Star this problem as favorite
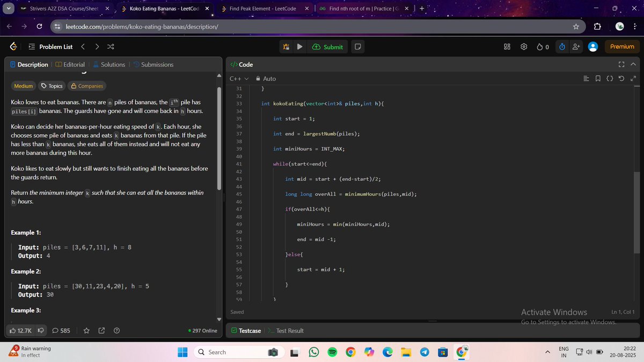644x362 pixels. tap(86, 331)
